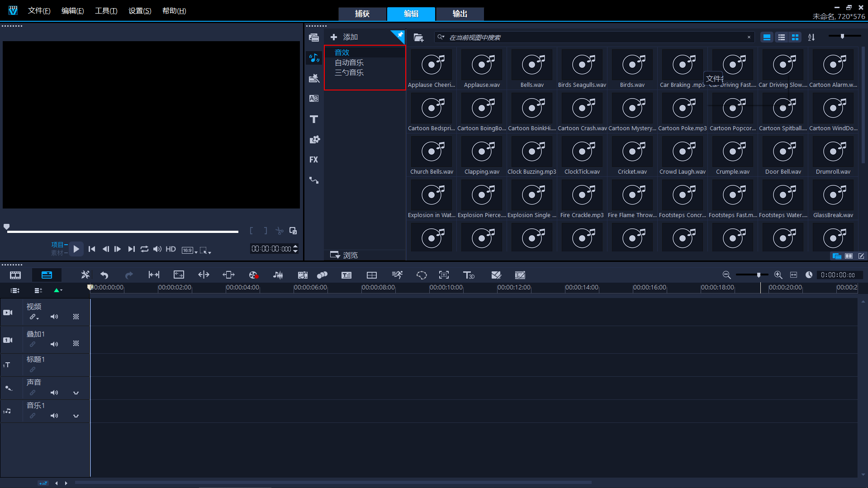The image size is (868, 488).
Task: Open the FX filter library icon
Action: tap(314, 160)
